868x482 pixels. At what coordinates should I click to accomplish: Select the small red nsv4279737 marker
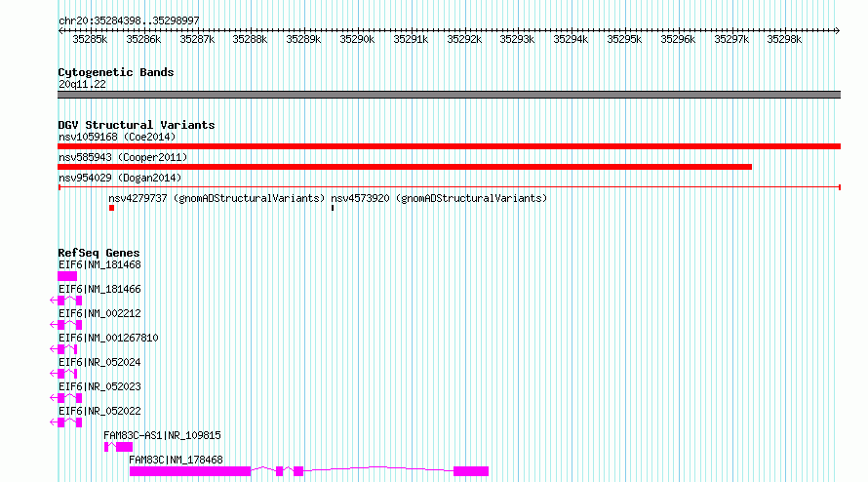pos(112,208)
